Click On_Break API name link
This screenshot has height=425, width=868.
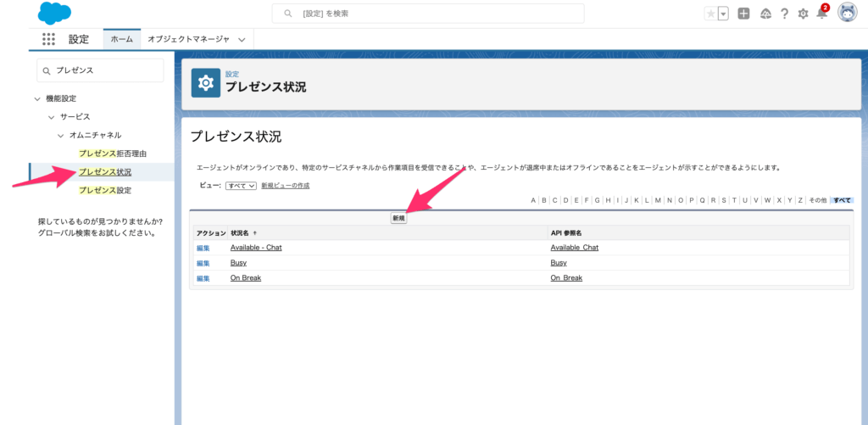click(566, 277)
